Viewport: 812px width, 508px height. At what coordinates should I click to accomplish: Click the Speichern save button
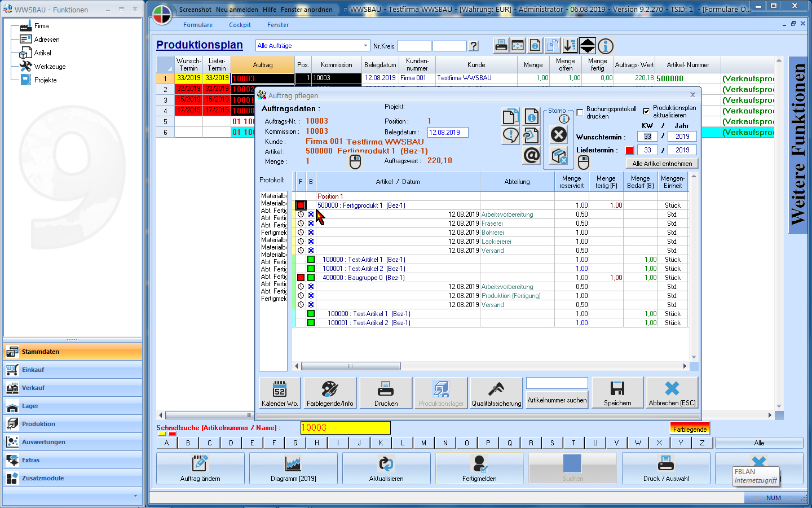(x=617, y=392)
